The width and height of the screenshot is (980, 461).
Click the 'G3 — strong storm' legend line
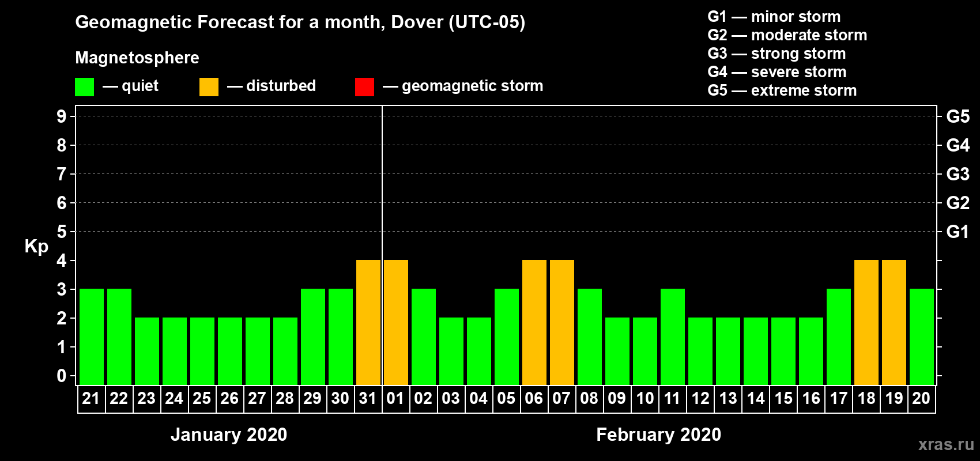(x=777, y=54)
